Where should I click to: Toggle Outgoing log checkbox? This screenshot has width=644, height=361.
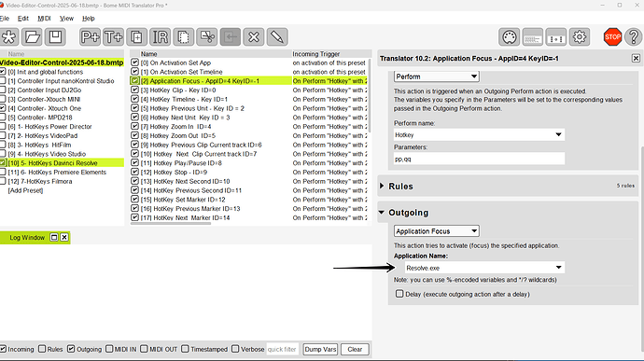pyautogui.click(x=71, y=349)
